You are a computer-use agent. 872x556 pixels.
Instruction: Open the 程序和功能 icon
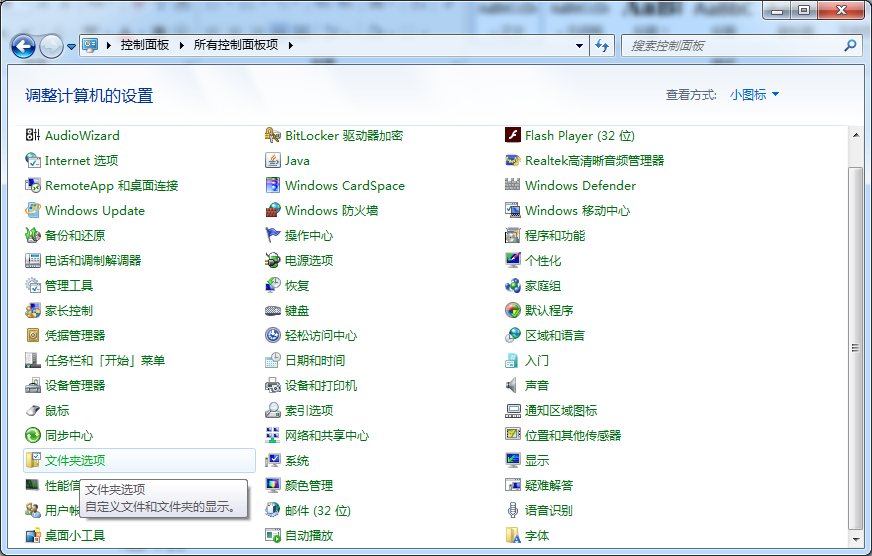[x=512, y=235]
